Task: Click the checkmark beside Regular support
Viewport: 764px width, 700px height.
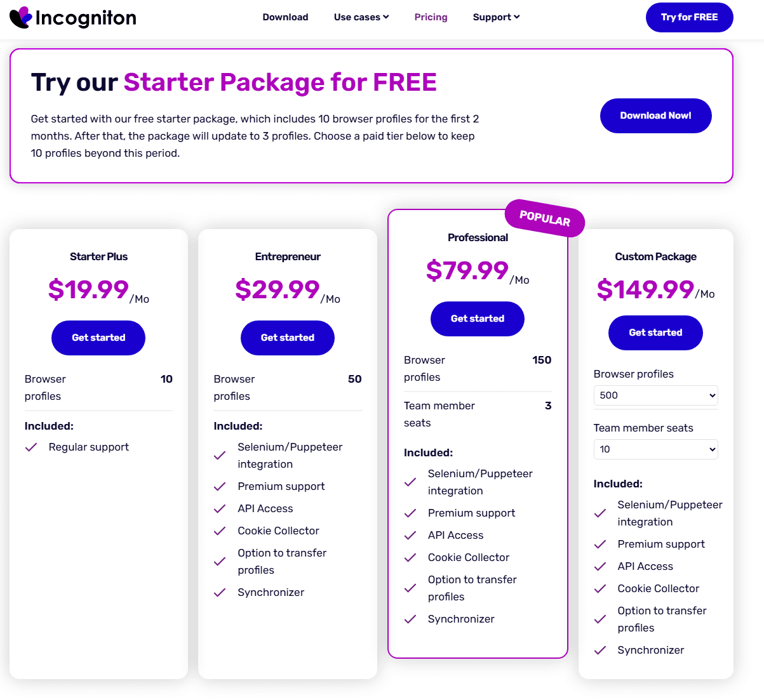Action: pos(31,447)
